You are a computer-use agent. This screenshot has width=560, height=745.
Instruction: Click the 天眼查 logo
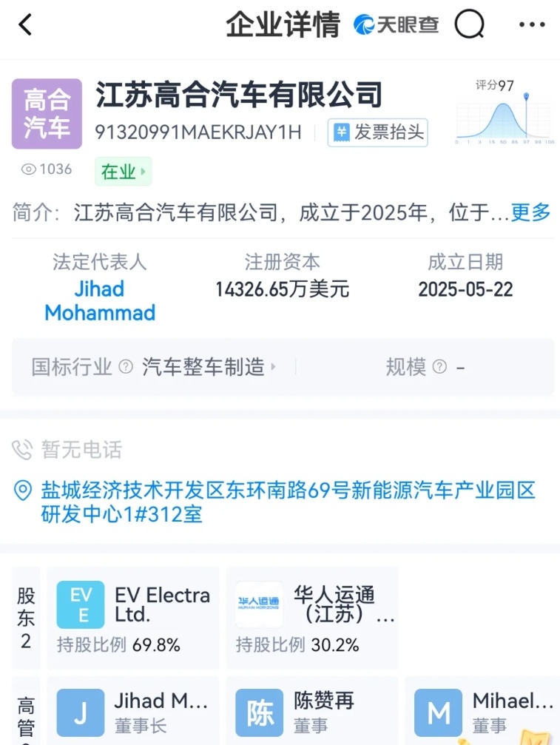(x=396, y=24)
